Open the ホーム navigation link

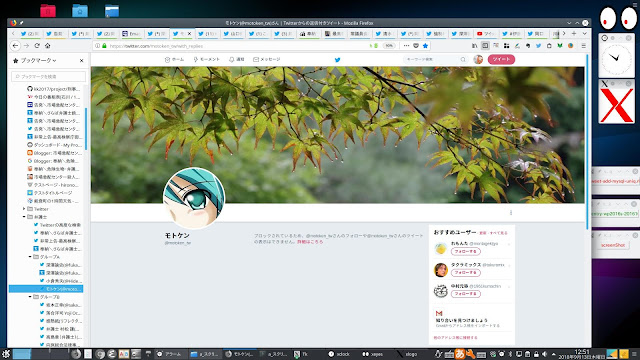click(174, 60)
